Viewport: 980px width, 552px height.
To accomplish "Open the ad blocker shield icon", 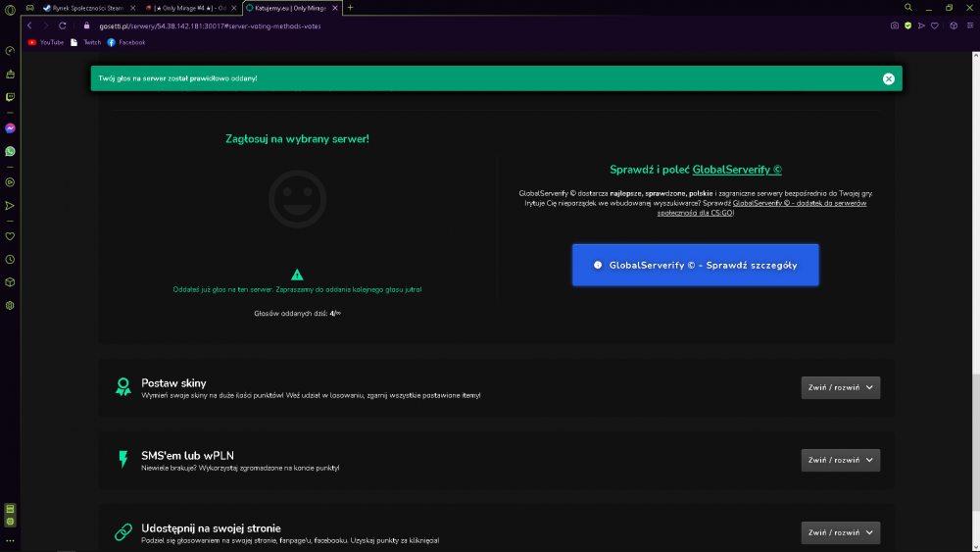I will [908, 25].
